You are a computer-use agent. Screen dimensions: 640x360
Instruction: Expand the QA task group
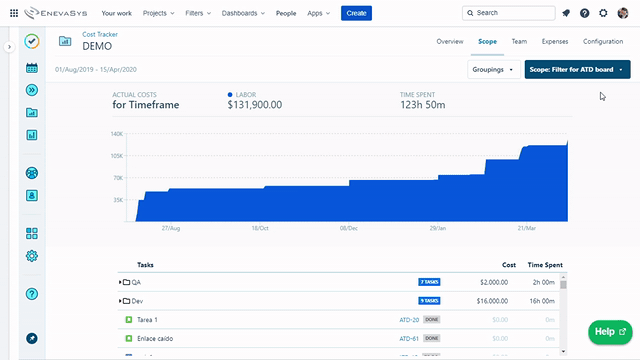[120, 282]
